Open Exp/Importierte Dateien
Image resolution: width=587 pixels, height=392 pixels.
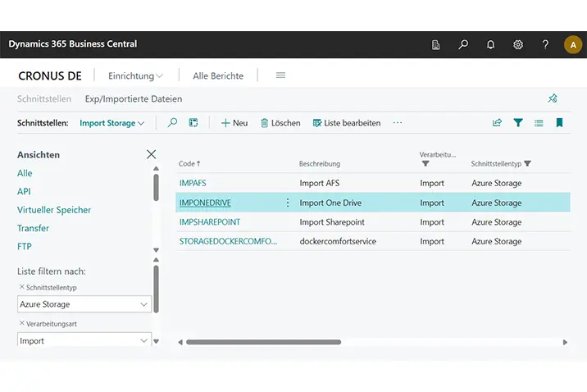134,99
